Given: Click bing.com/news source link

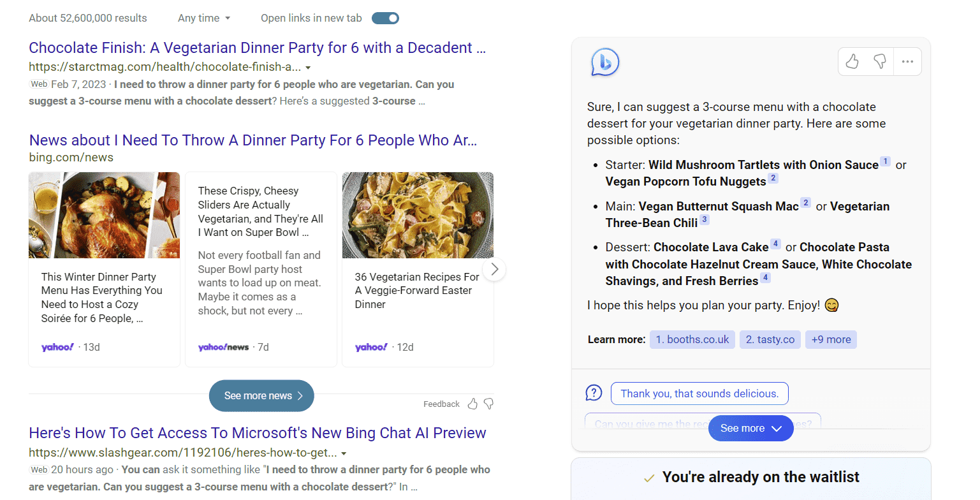Looking at the screenshot, I should coord(71,158).
